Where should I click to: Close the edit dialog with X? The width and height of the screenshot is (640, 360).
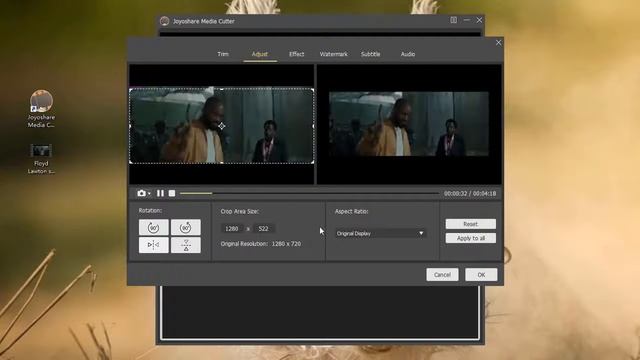click(498, 42)
